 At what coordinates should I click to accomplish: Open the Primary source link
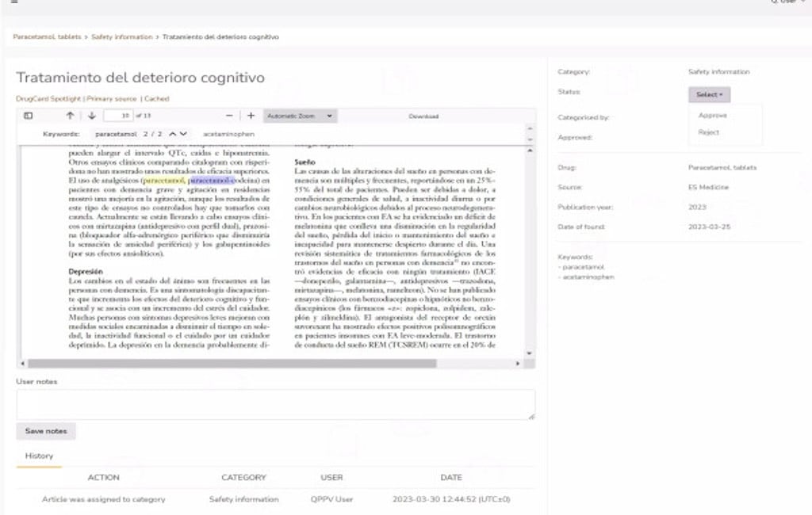click(111, 98)
